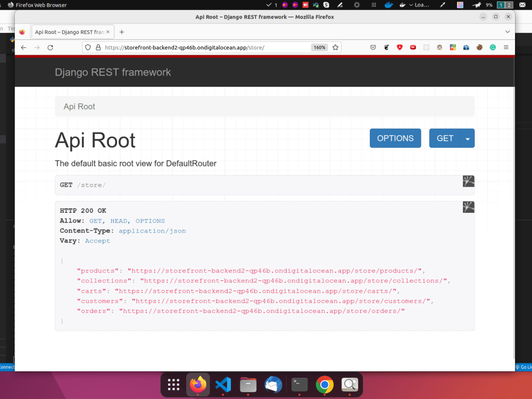Screen dimensions: 532x399
Task: Click the icon beside HTTP 200 OK response
Action: [468, 207]
